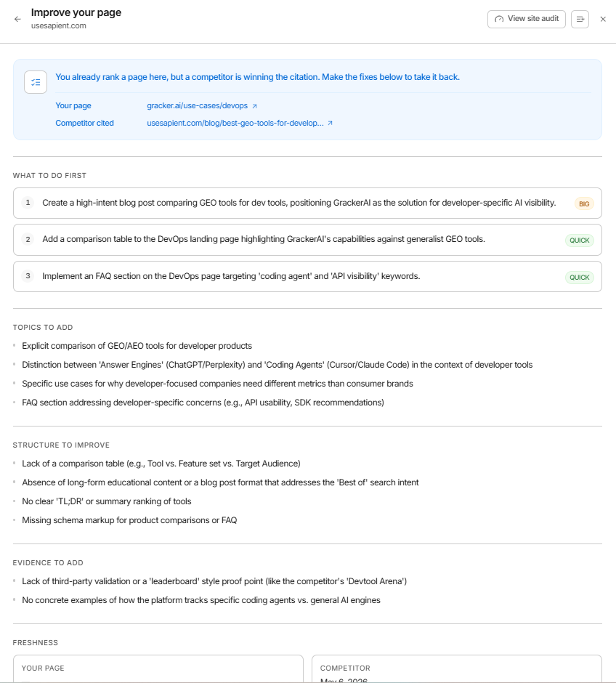Open external arrow beside the usesapient.com blog link
This screenshot has width=616, height=683.
tap(331, 124)
